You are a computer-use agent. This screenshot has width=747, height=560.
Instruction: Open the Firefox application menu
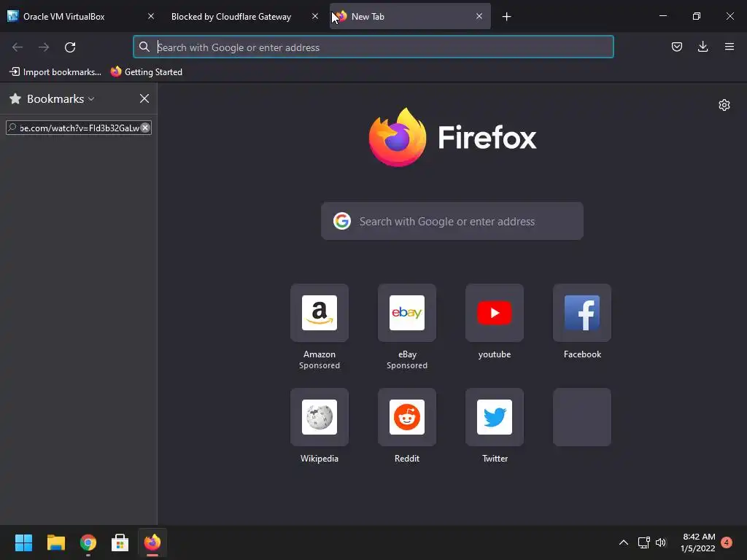tap(729, 47)
